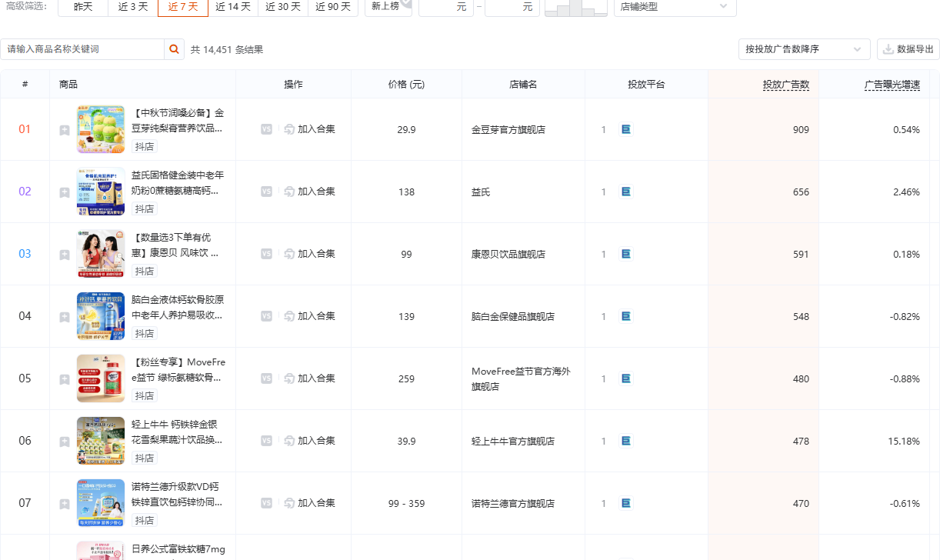Click the bookmark icon in row 05
Viewport: 940px width, 560px height.
pos(65,379)
